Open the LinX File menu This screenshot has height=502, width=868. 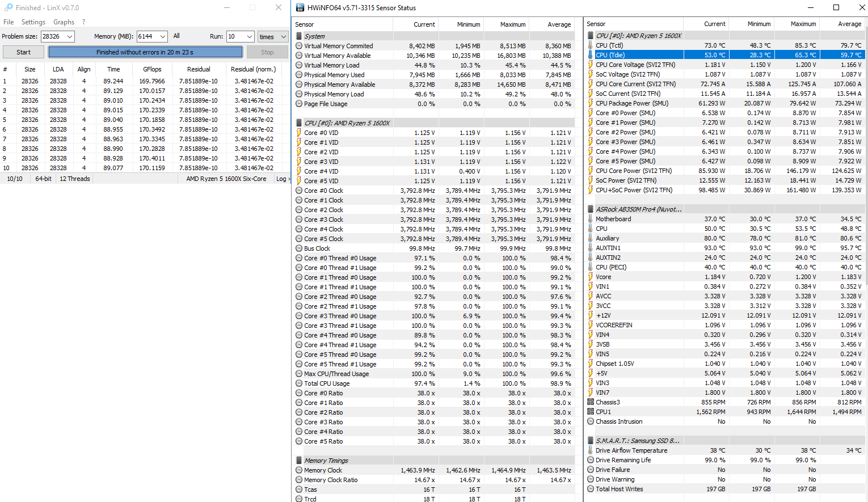coord(9,22)
